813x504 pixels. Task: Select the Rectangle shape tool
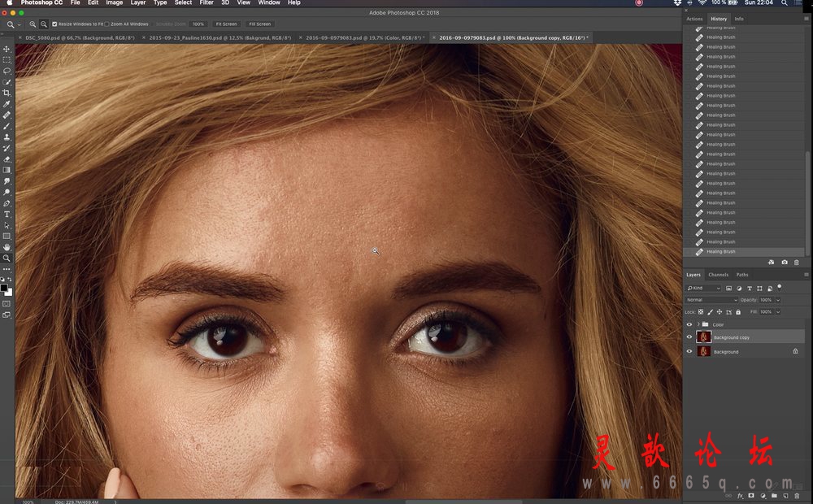pos(7,237)
